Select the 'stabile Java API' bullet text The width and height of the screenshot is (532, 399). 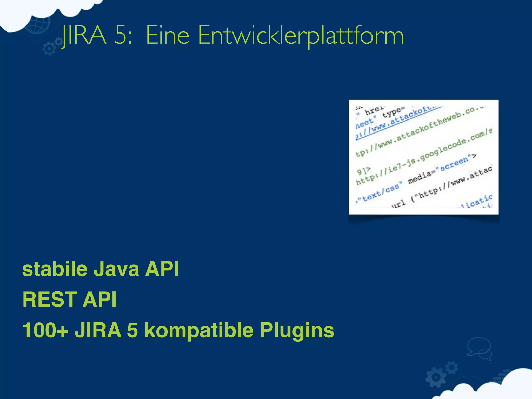[101, 269]
